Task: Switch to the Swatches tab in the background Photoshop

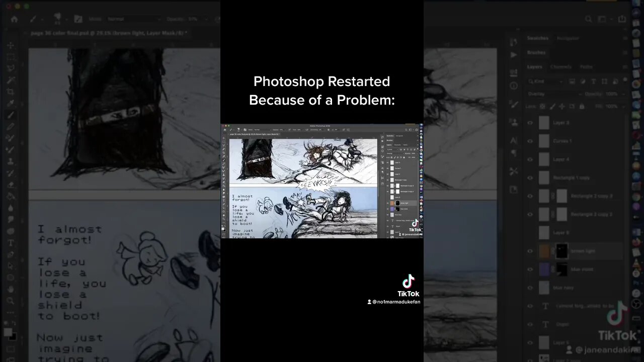Action: 538,38
